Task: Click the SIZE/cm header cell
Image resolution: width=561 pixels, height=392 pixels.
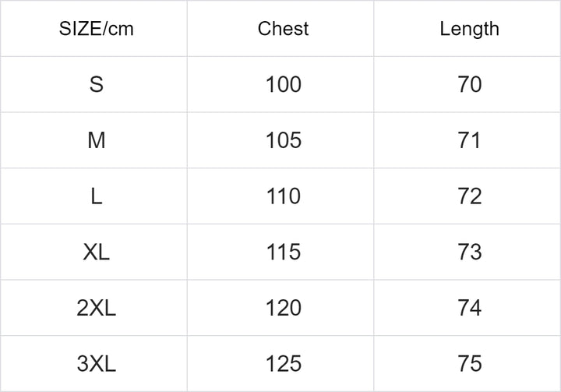Action: (x=96, y=29)
